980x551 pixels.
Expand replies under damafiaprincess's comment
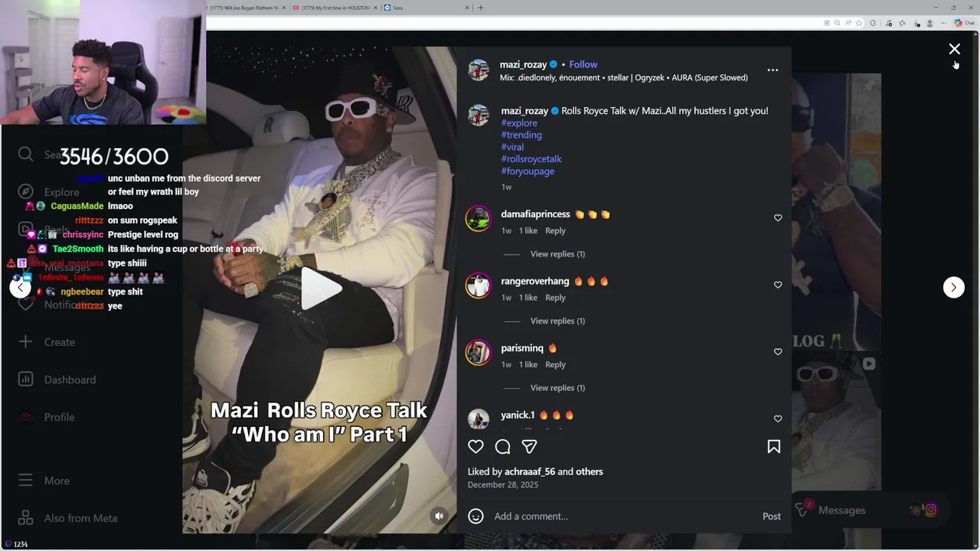click(x=557, y=253)
